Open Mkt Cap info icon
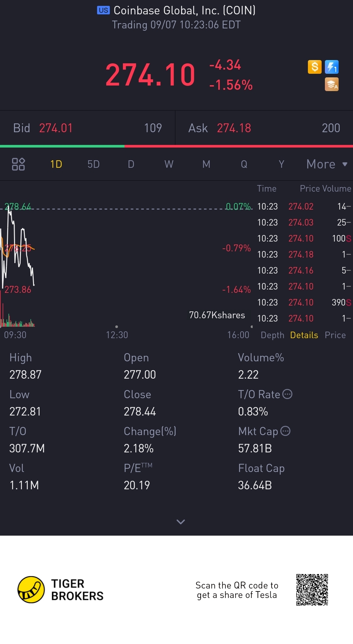 pyautogui.click(x=285, y=431)
